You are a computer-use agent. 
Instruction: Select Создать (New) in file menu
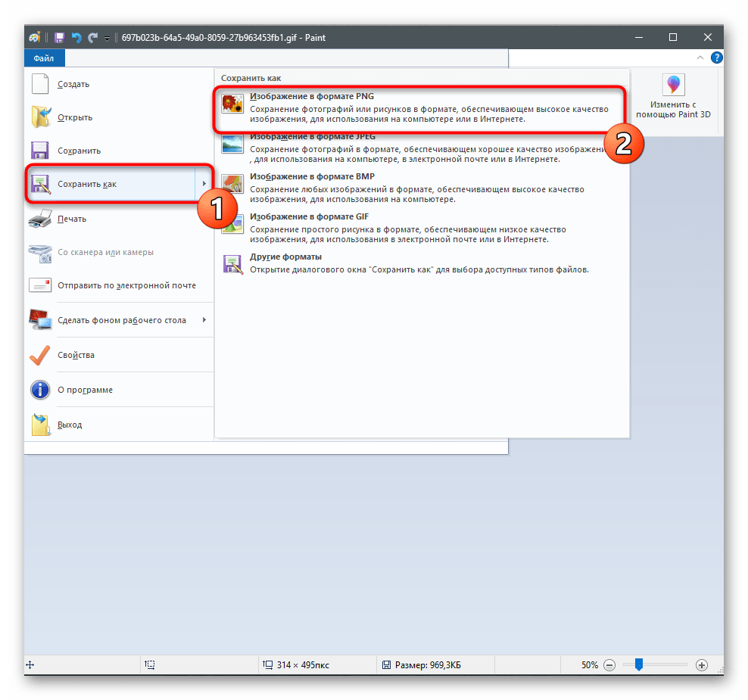[x=73, y=85]
